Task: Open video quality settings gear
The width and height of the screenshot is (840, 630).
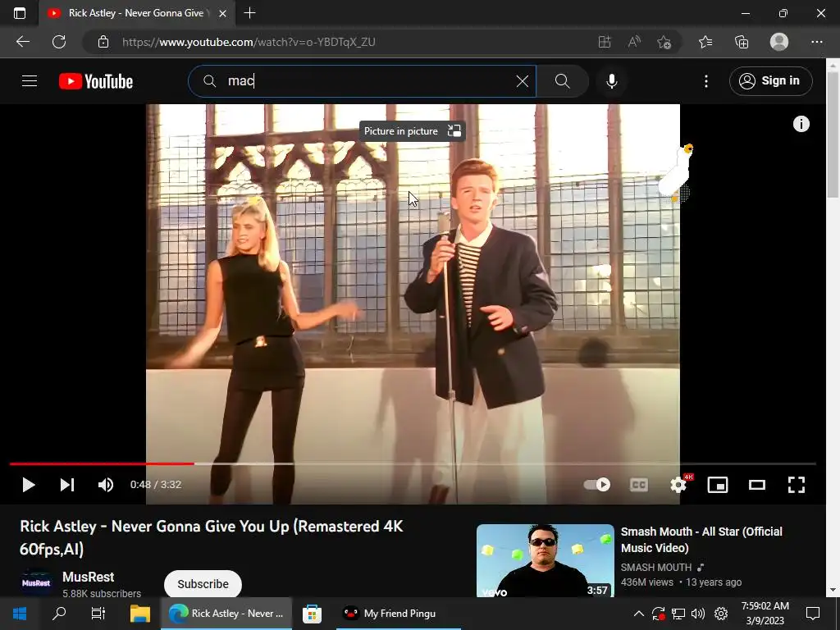Action: tap(678, 485)
